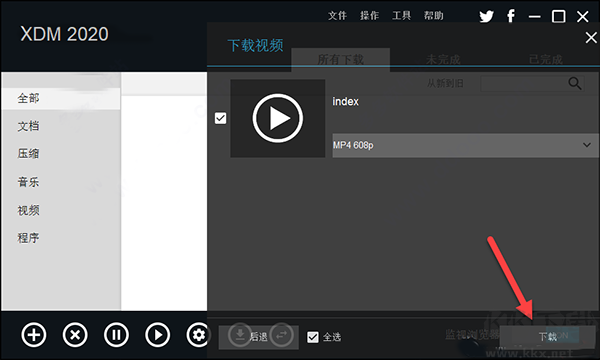Open the 文件 menu
600x360 pixels.
[337, 16]
